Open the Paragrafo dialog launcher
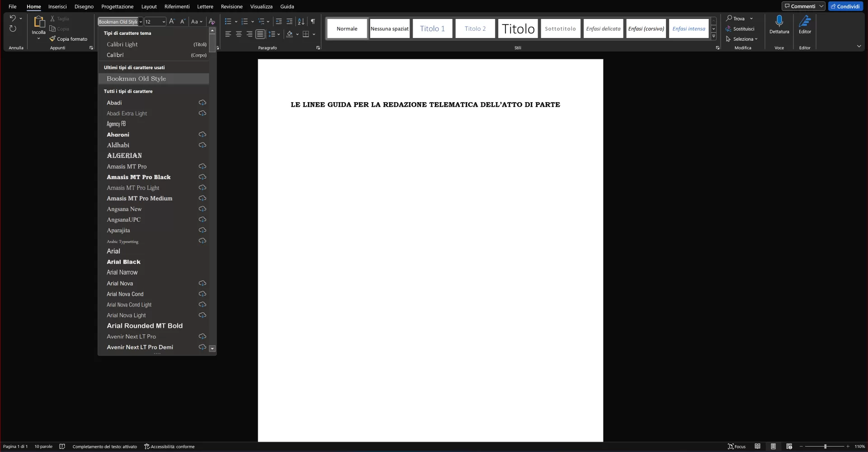 (318, 48)
